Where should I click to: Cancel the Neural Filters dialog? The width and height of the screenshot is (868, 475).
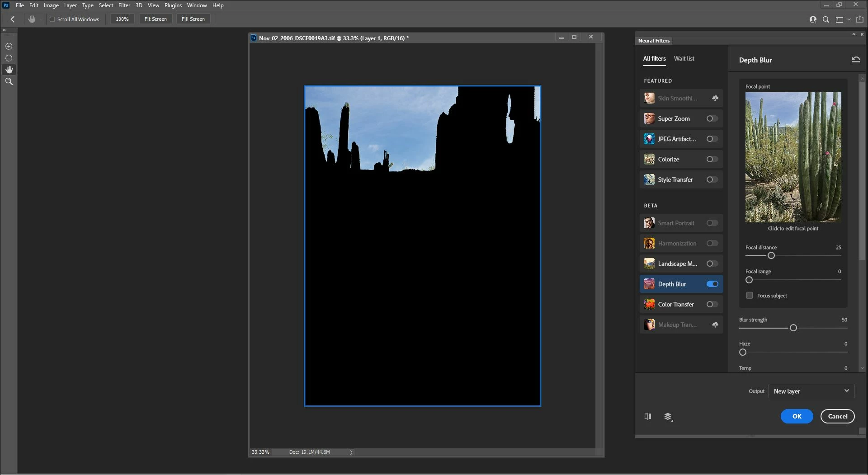pos(838,416)
